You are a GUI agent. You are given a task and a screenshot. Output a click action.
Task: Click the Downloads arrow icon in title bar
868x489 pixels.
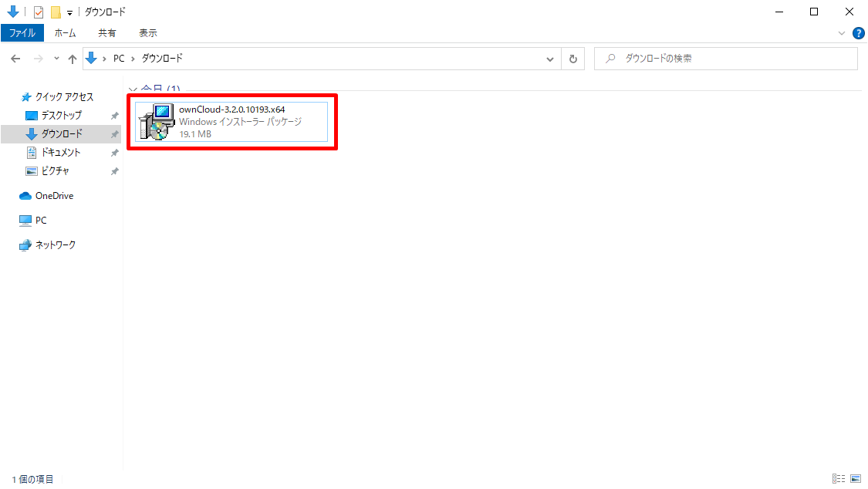(13, 12)
